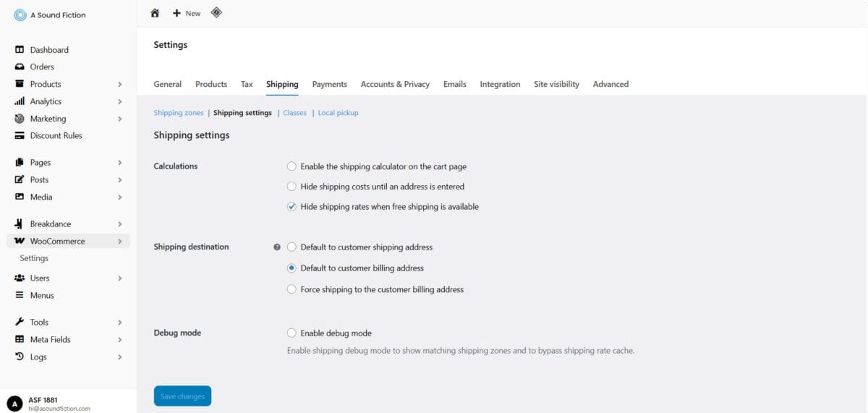Click the Menus hamburger icon in sidebar

coord(20,295)
